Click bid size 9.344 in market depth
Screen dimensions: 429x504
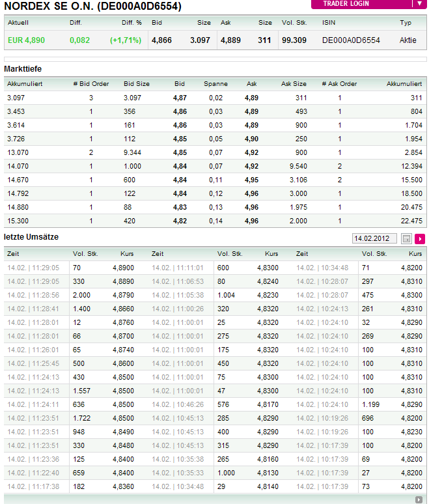(132, 152)
